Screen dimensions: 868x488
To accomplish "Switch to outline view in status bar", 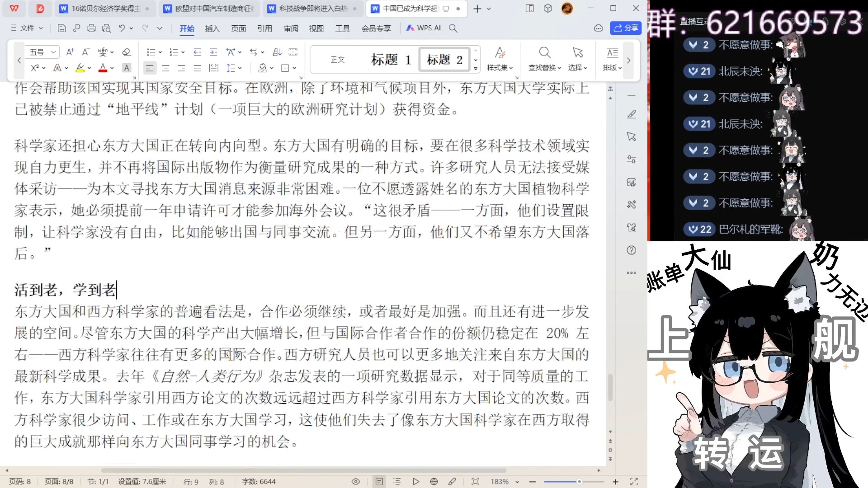I will pos(397,482).
